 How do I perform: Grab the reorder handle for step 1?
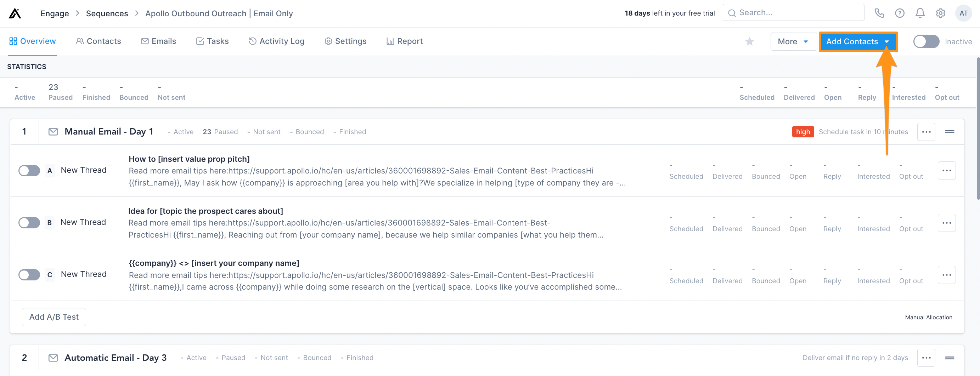point(950,132)
